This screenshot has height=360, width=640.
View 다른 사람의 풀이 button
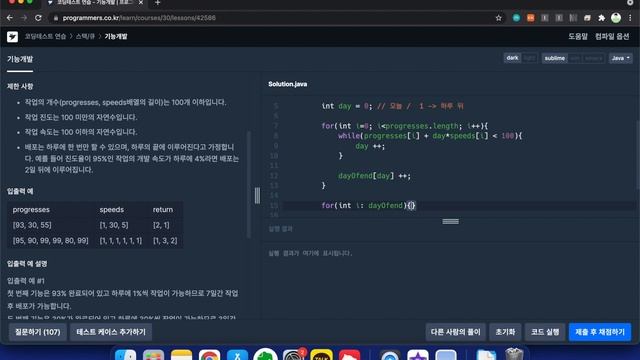pyautogui.click(x=456, y=332)
